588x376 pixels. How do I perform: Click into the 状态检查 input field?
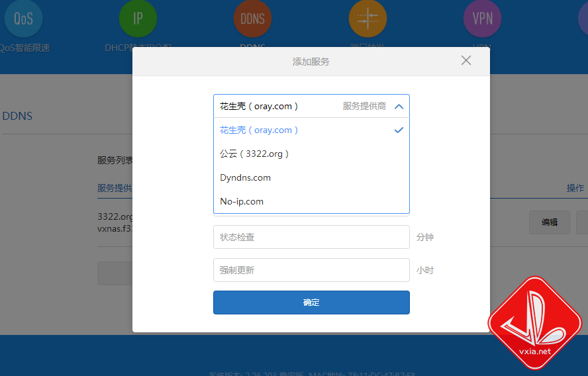(x=311, y=237)
